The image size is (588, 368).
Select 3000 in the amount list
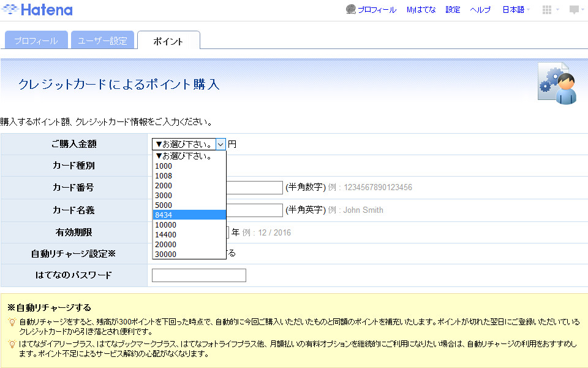tap(189, 195)
